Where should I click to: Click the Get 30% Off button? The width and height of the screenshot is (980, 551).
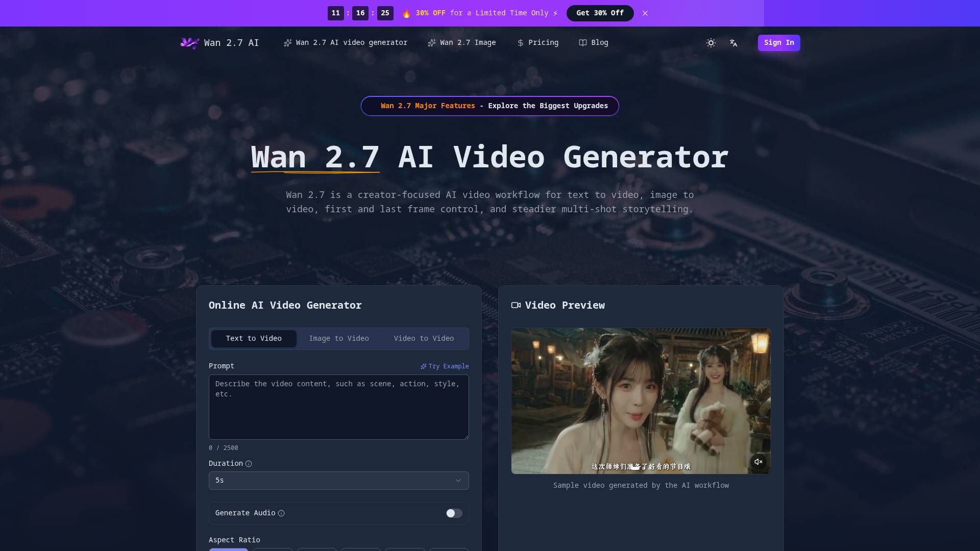point(600,13)
